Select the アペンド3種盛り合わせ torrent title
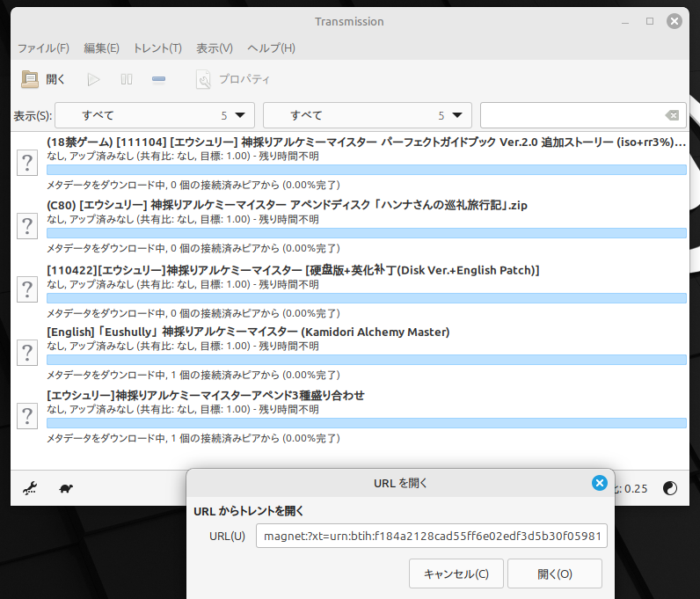Image resolution: width=700 pixels, height=599 pixels. 206,395
